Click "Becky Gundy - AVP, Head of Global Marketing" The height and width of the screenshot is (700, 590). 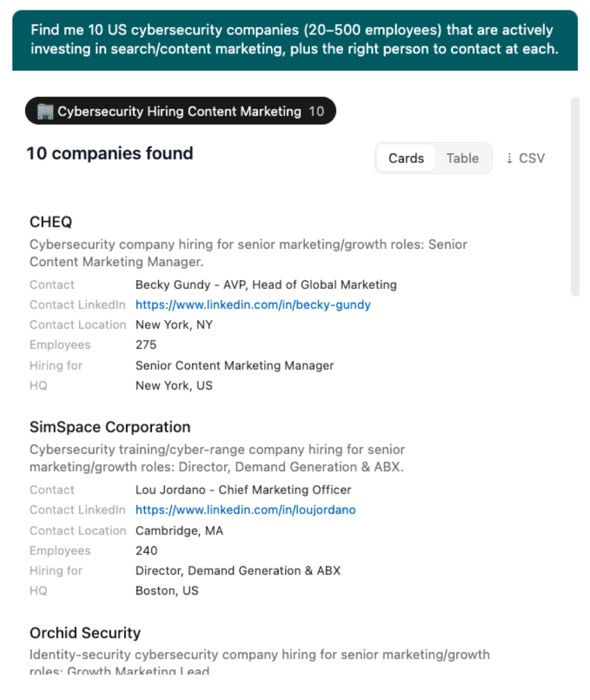[x=266, y=285]
